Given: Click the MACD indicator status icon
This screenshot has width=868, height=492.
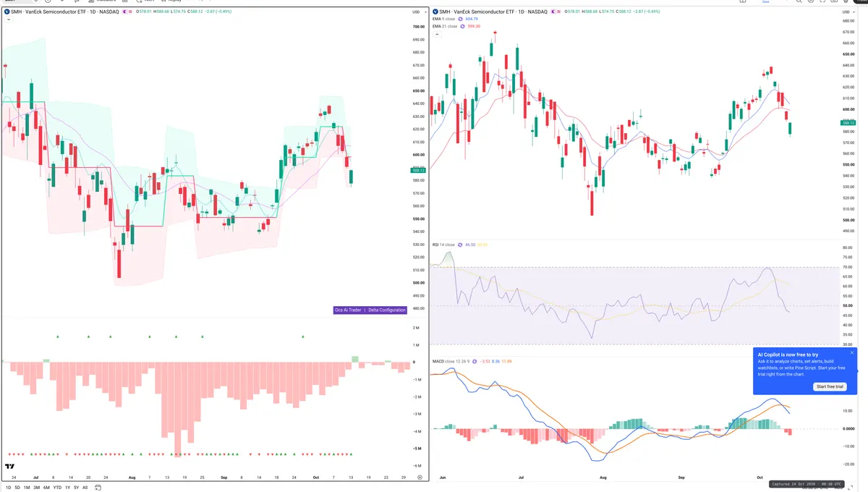Looking at the screenshot, I should coord(476,360).
